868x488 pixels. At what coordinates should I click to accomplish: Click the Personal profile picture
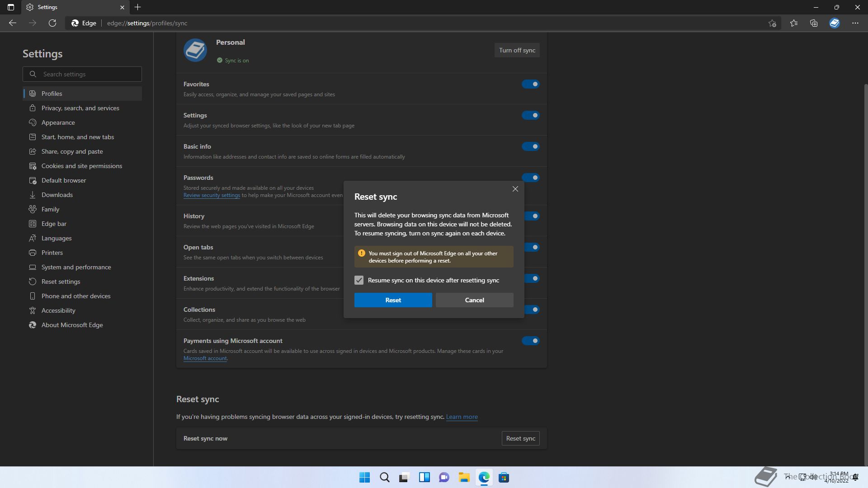[x=195, y=50]
